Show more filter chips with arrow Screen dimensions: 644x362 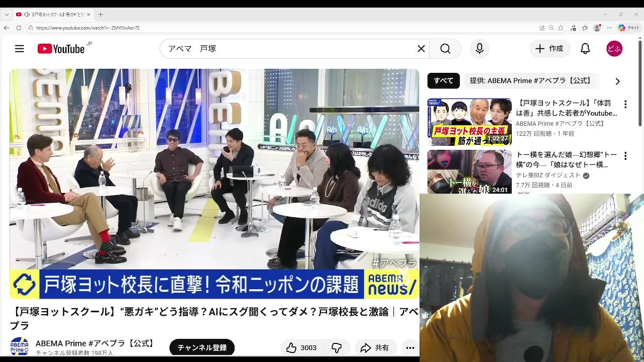click(x=617, y=81)
